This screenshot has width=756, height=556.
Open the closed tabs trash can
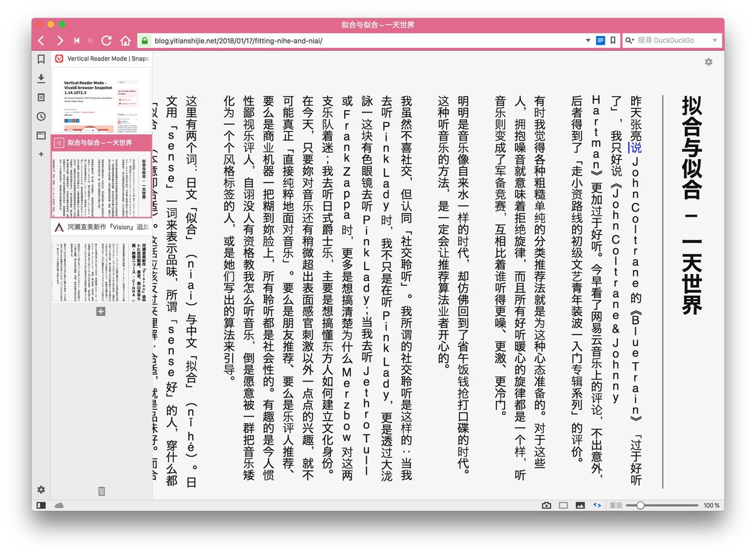click(101, 491)
